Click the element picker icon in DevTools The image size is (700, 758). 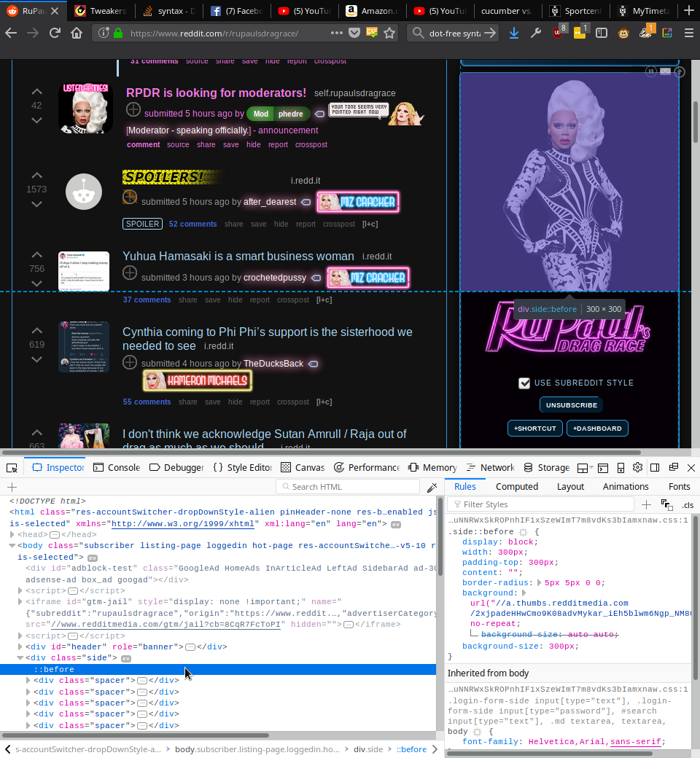coord(12,467)
